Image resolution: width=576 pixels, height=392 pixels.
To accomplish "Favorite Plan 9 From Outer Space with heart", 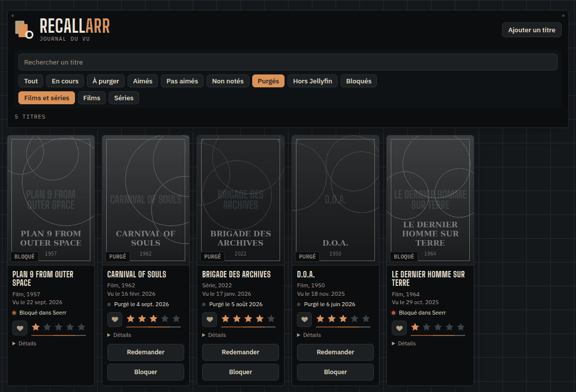I will pyautogui.click(x=20, y=328).
